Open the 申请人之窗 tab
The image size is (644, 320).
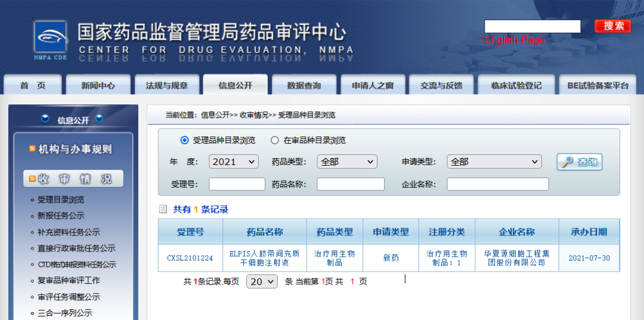point(373,85)
